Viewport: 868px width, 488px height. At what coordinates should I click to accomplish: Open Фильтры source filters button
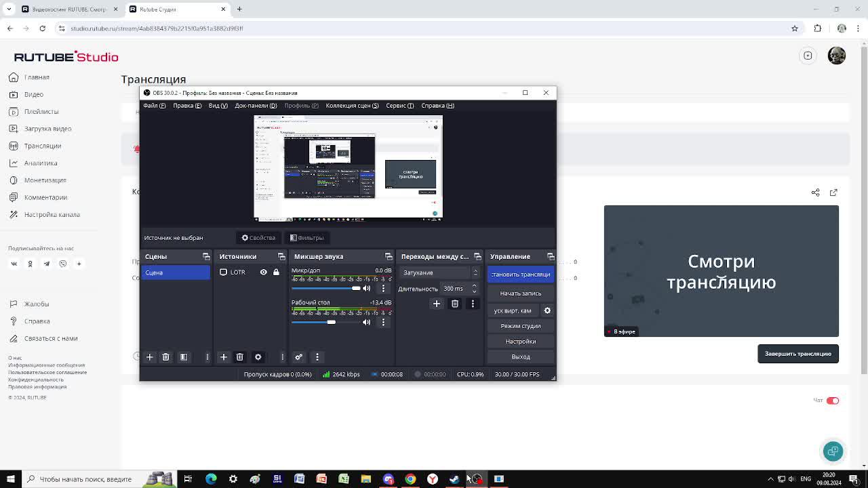pyautogui.click(x=307, y=238)
